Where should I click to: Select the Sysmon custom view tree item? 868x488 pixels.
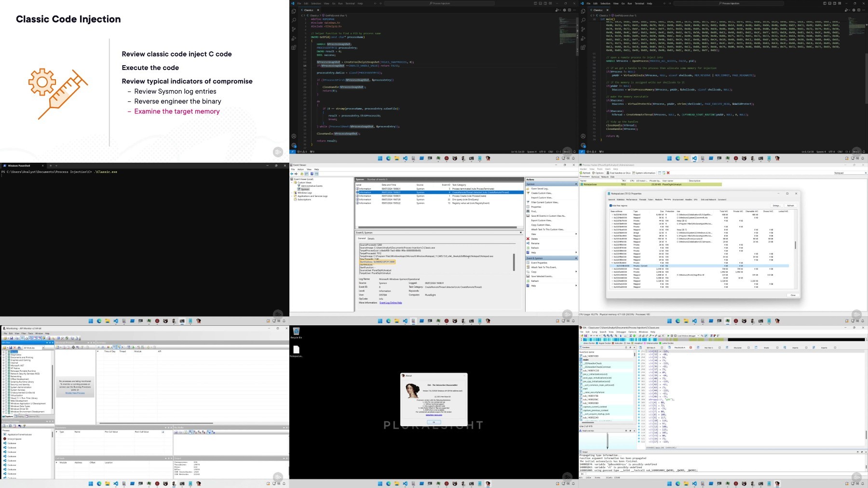click(x=305, y=189)
